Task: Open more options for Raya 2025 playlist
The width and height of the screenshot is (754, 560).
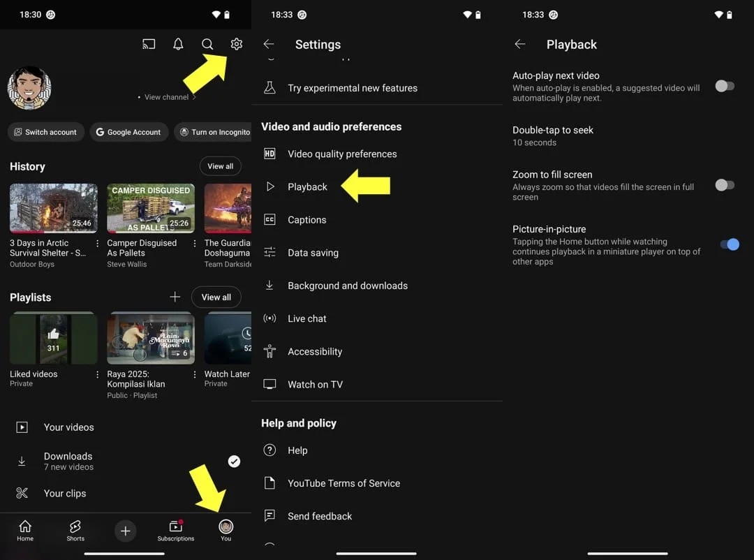Action: point(195,374)
